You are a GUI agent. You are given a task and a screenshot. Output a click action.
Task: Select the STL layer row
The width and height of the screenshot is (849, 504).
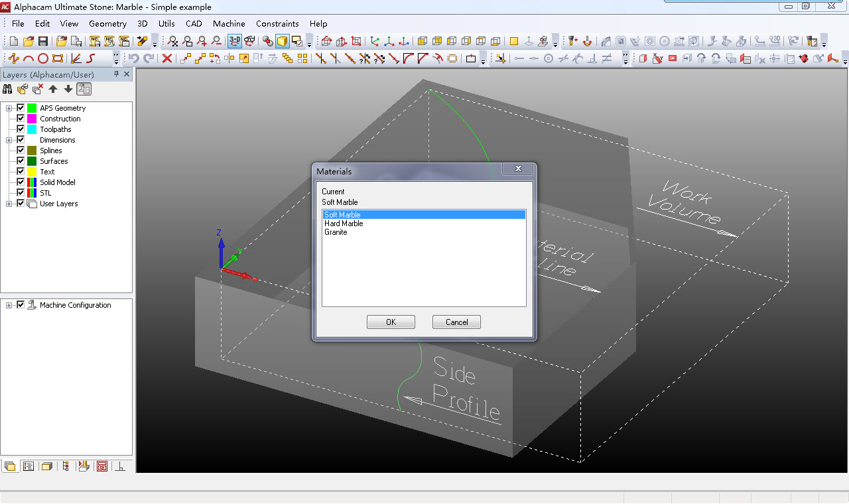tap(45, 193)
